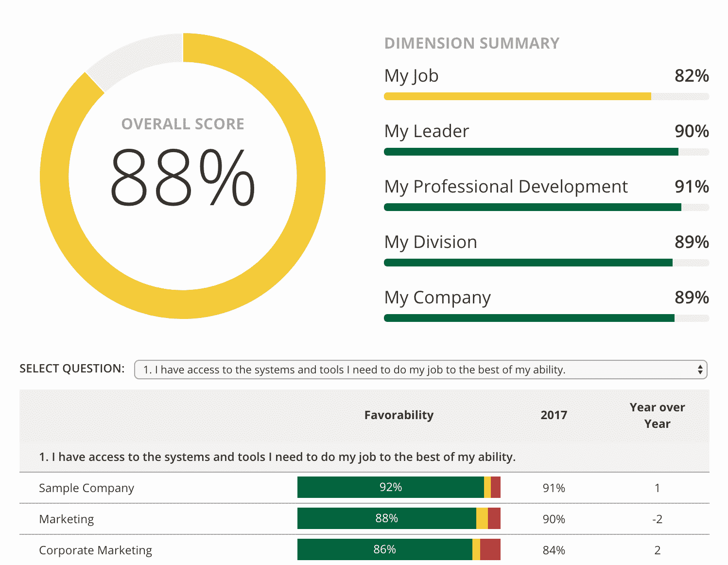The height and width of the screenshot is (565, 728).
Task: Click the Dimension Summary heading
Action: (x=471, y=43)
